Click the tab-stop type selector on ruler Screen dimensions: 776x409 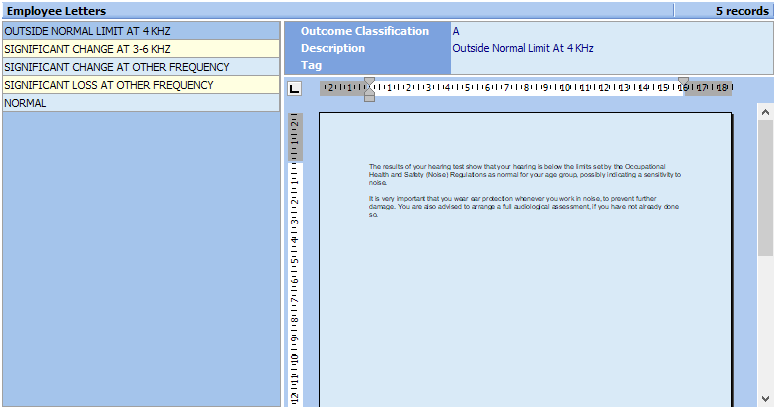point(294,89)
